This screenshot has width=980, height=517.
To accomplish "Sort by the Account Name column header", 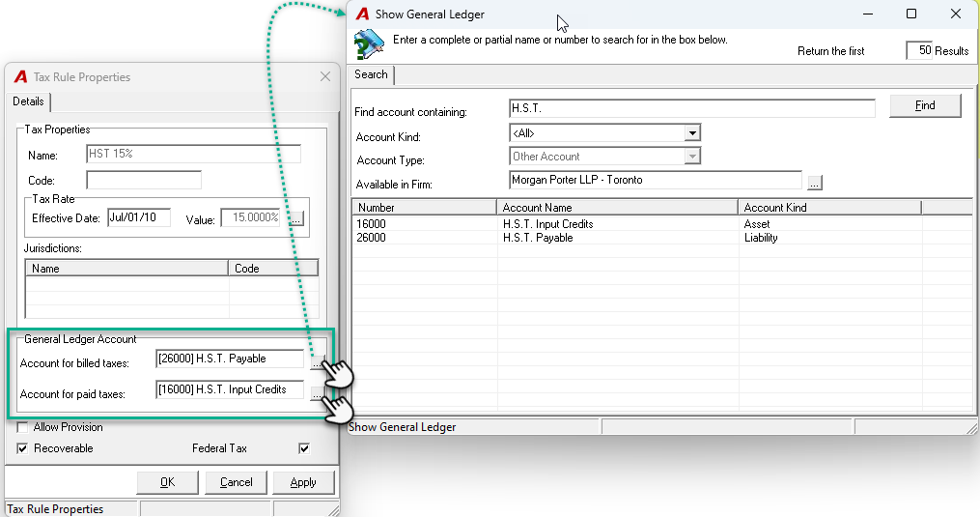I will 617,207.
